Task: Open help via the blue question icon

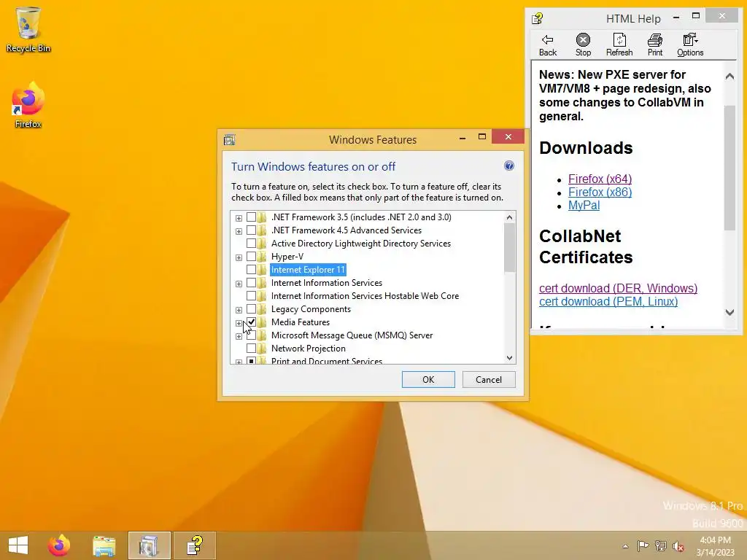Action: click(x=508, y=166)
